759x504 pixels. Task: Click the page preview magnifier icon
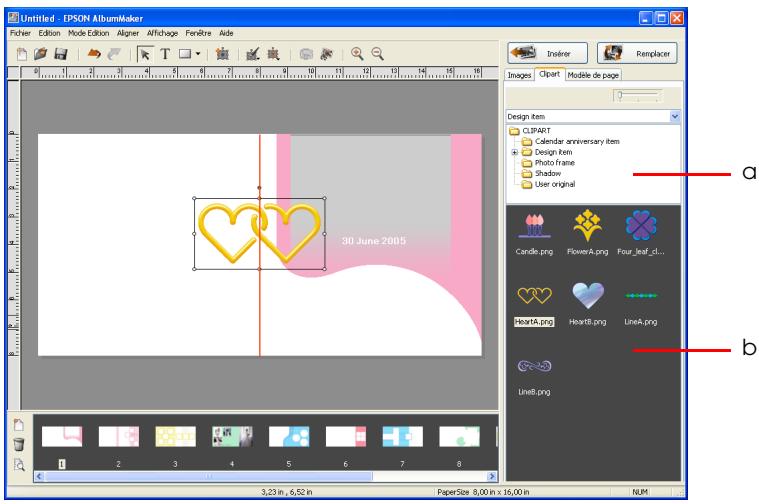coord(19,465)
